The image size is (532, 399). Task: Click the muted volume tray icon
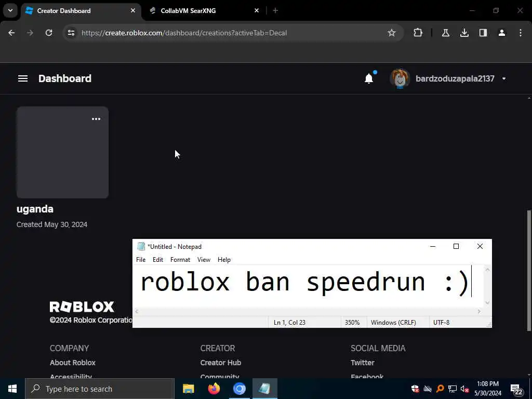[x=464, y=389]
